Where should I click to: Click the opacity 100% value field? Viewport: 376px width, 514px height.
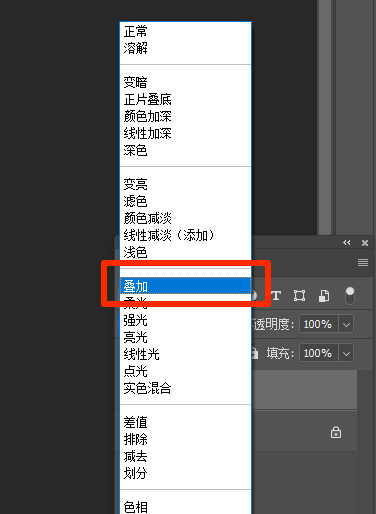(319, 324)
